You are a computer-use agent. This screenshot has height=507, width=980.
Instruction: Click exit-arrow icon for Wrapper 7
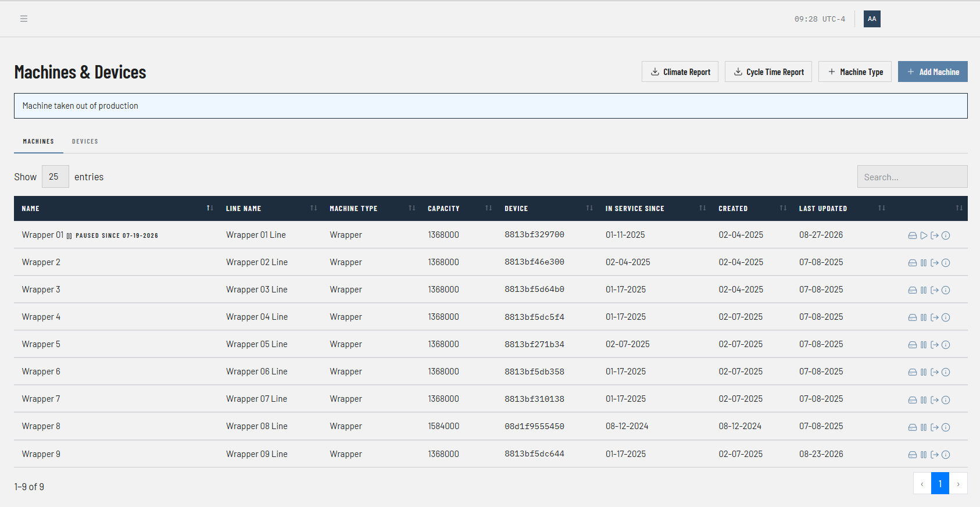pos(935,400)
